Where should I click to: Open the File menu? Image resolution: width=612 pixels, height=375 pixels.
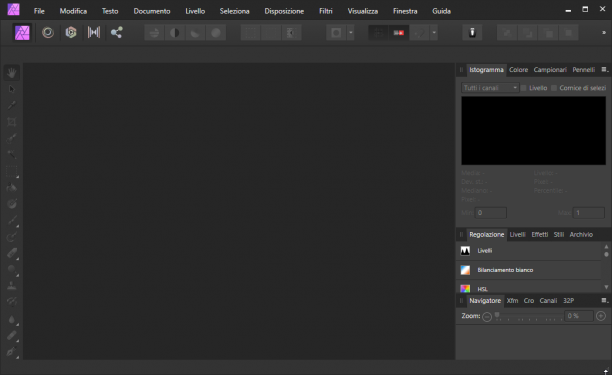coord(39,11)
